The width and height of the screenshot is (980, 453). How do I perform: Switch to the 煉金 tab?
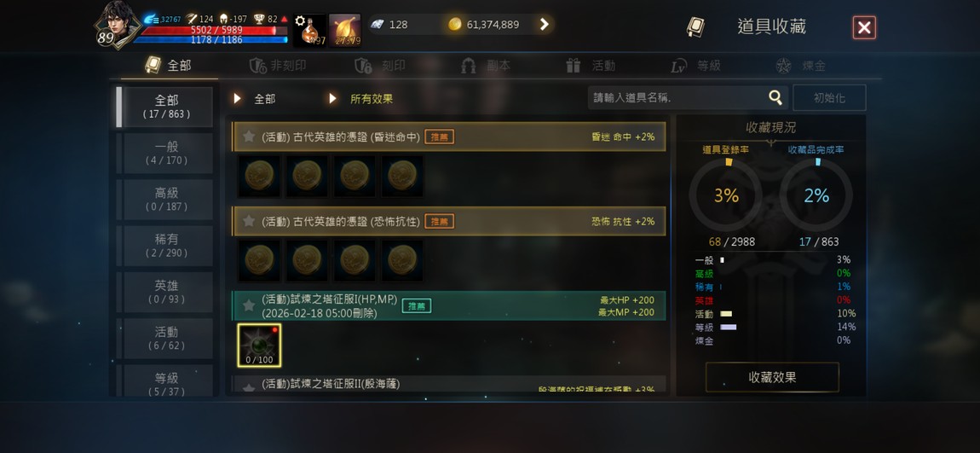[800, 66]
